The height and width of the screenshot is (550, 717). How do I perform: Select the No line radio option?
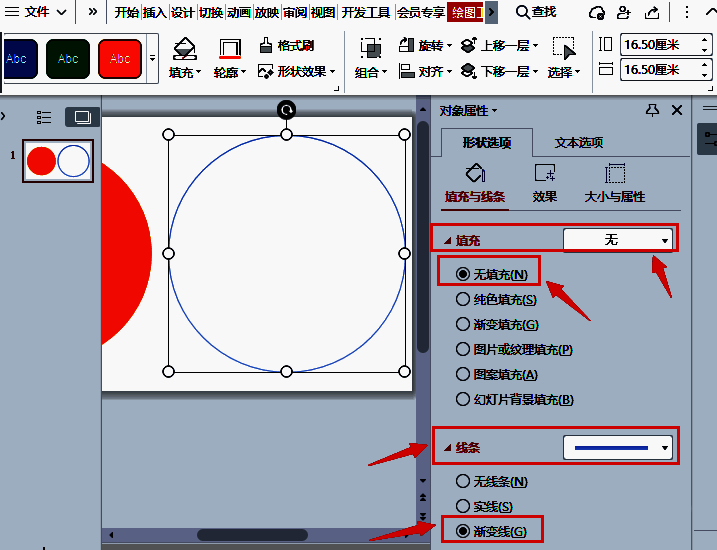coord(462,482)
